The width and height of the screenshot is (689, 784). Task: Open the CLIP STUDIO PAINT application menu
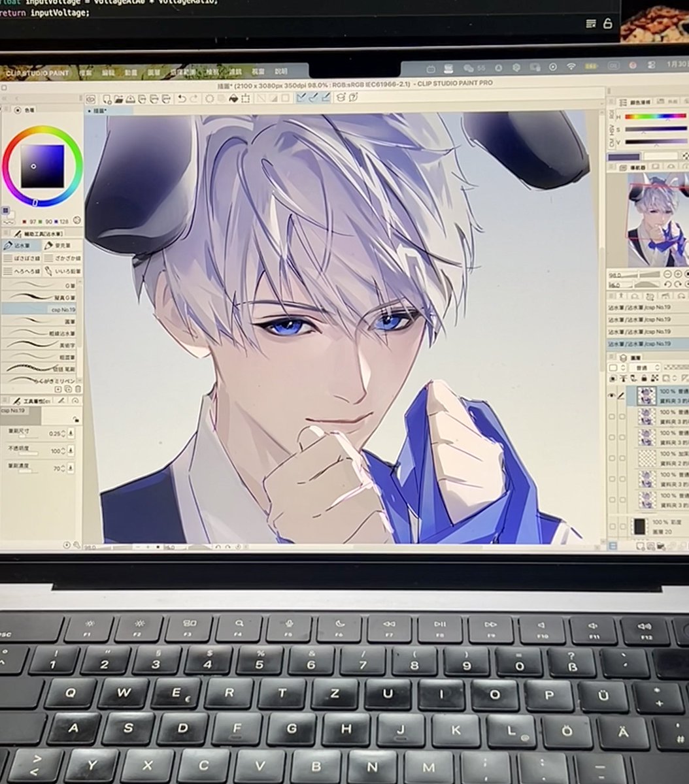pyautogui.click(x=37, y=73)
